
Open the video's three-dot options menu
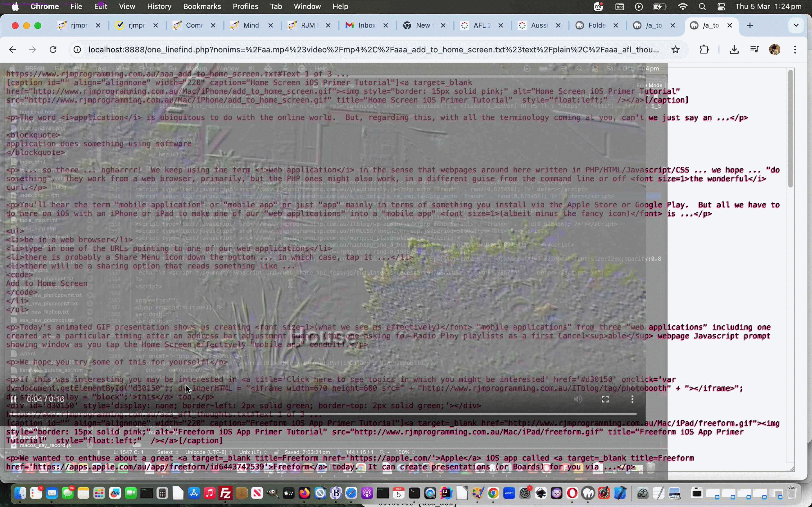(x=632, y=399)
